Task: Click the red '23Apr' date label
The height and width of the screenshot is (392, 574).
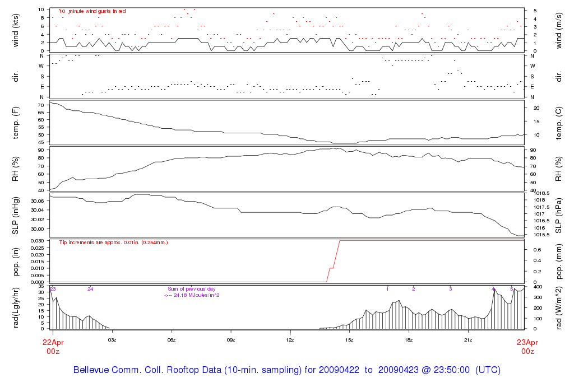Action: pos(527,342)
